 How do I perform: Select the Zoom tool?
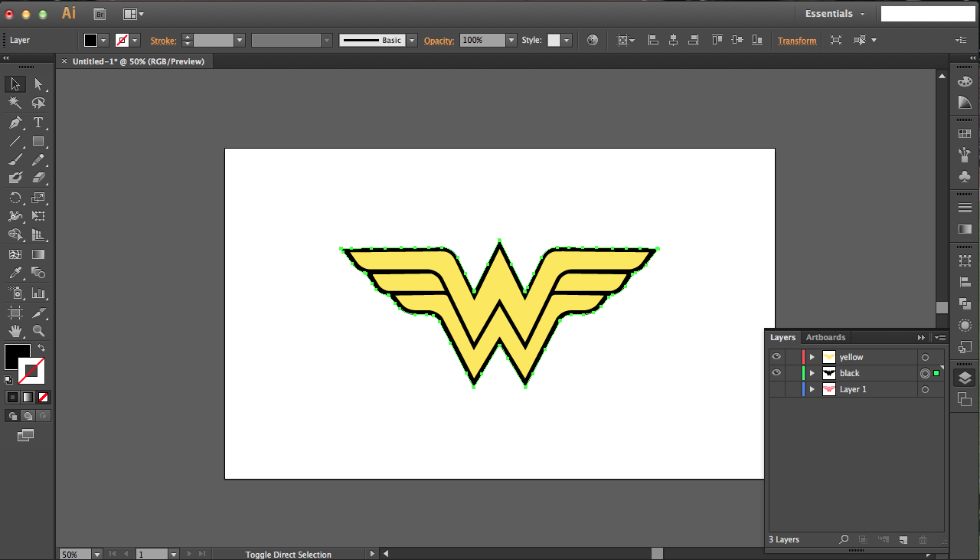[38, 331]
